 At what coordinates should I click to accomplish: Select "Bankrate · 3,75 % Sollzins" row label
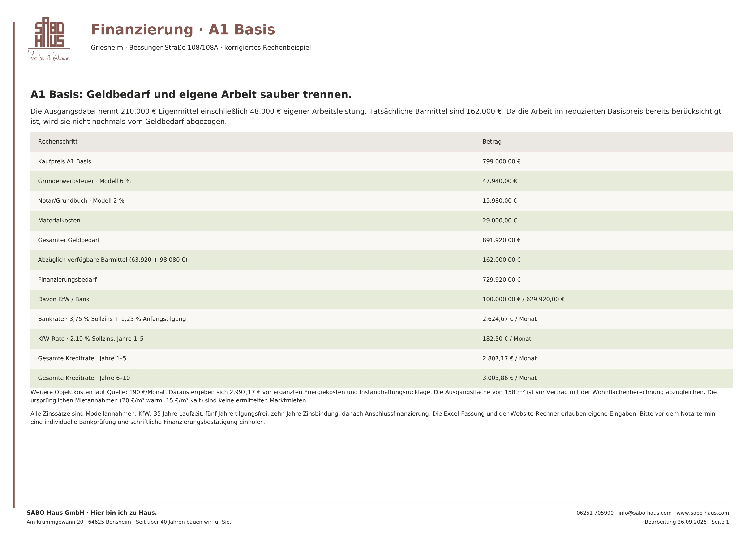pyautogui.click(x=112, y=319)
